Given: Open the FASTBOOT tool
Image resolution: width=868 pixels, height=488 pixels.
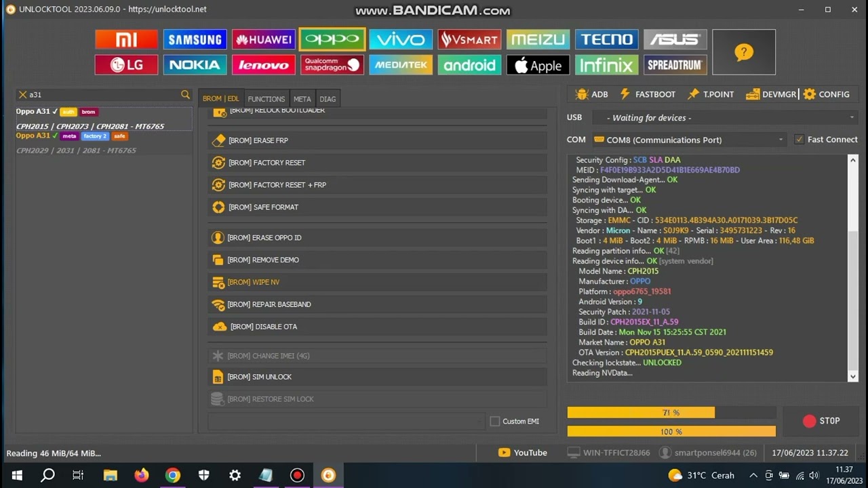Looking at the screenshot, I should pyautogui.click(x=648, y=94).
